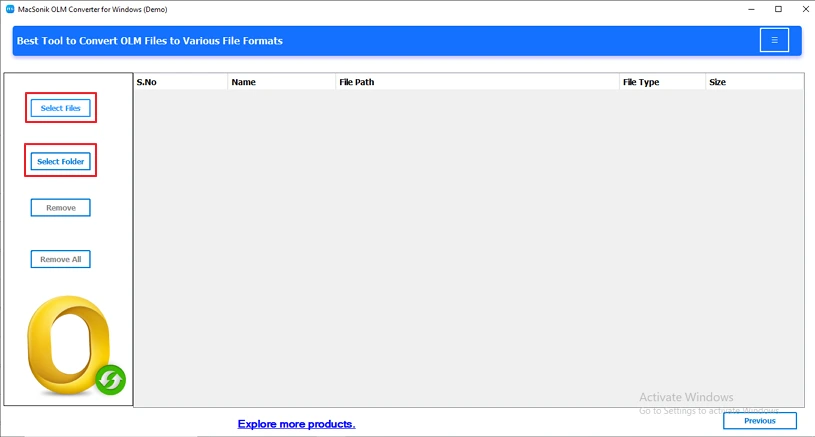Close the MacSonik OLM Converter window
The height and width of the screenshot is (437, 815).
tap(805, 9)
